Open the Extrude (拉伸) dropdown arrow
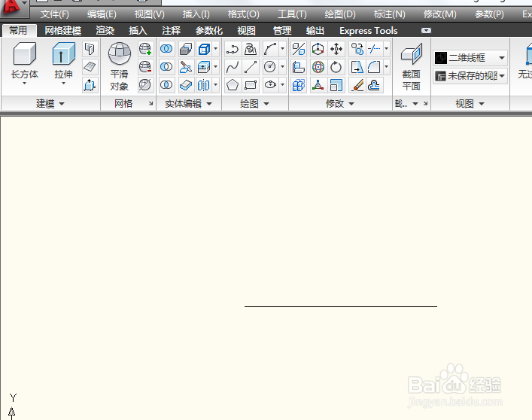Image resolution: width=532 pixels, height=420 pixels. (63, 83)
